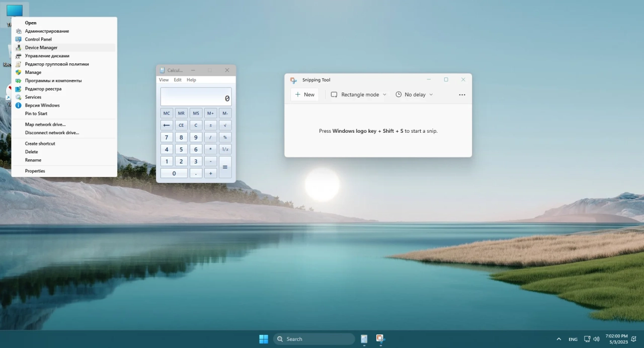Show hidden icons in system tray
The height and width of the screenshot is (348, 644).
558,339
